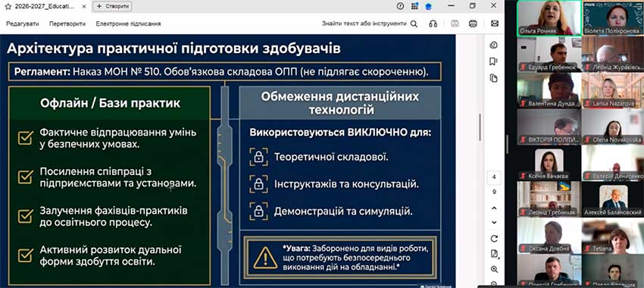Select Віолета Поліхронова's video tile

pos(613,17)
